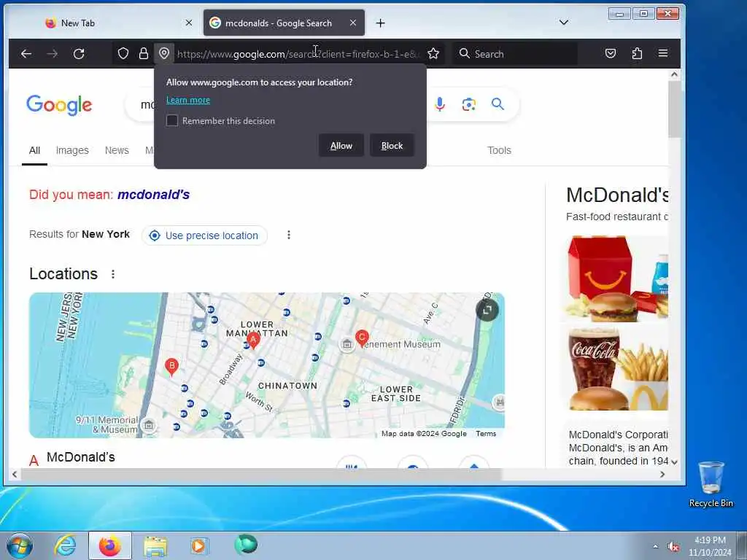
Task: Click the taskbar clock and date
Action: pos(709,546)
